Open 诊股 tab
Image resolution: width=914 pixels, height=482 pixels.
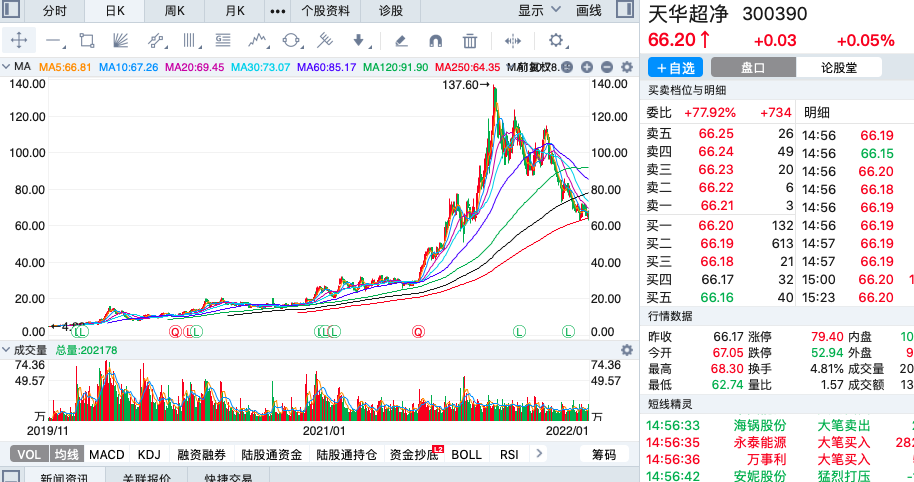pyautogui.click(x=391, y=11)
